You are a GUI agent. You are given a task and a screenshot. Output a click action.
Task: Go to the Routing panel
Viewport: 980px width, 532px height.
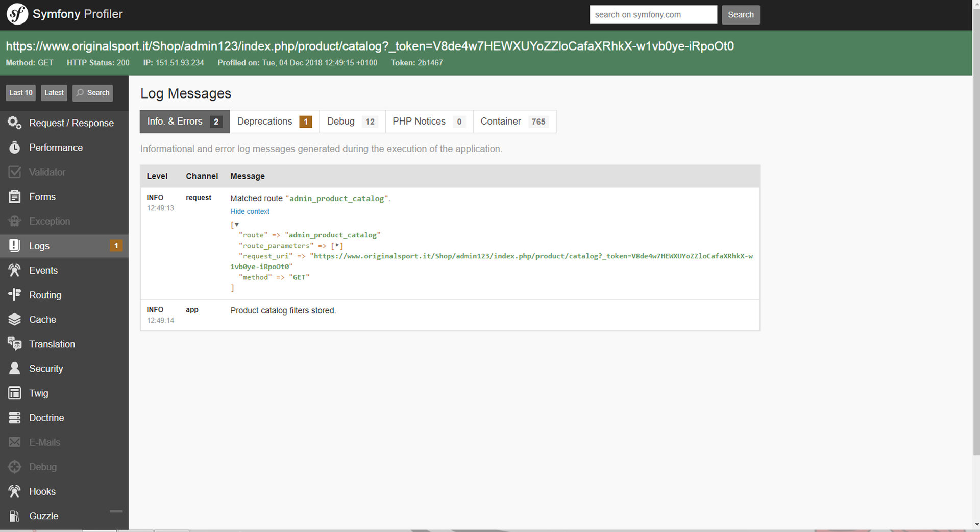point(64,295)
